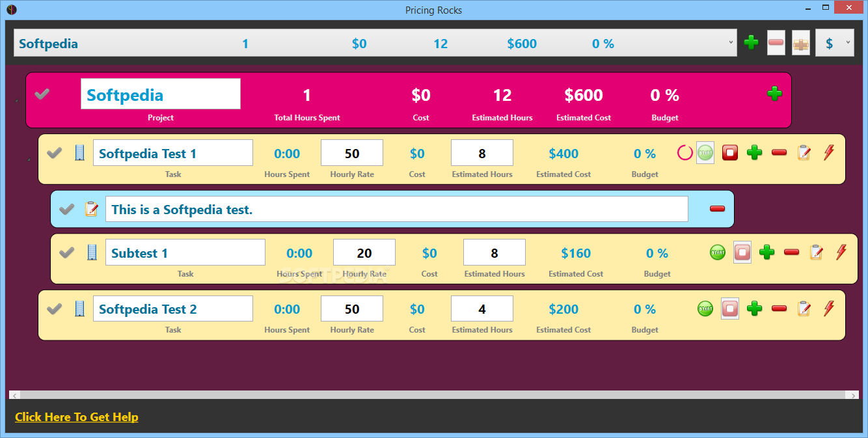Image resolution: width=868 pixels, height=438 pixels.
Task: Mark Subtest 1 as completed
Action: (67, 253)
